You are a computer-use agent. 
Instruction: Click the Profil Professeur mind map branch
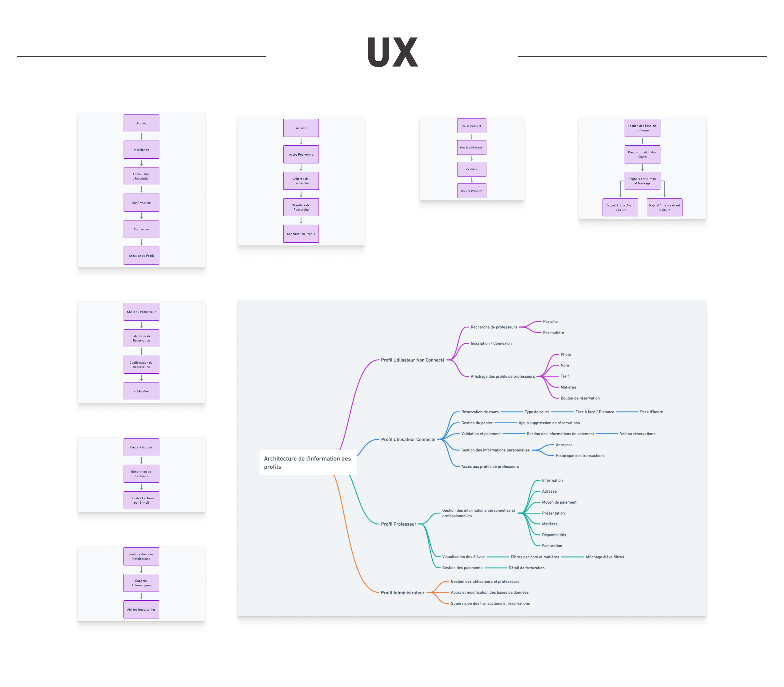click(x=398, y=524)
